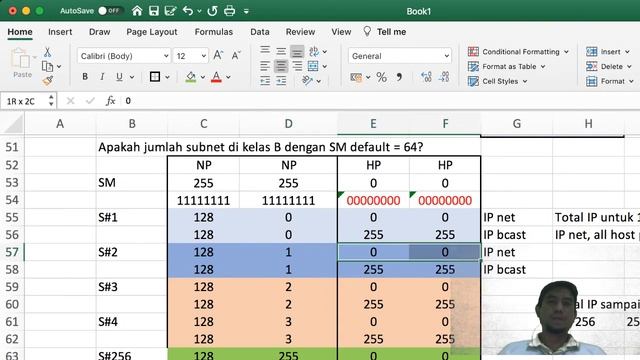
Task: Open the Undo history dropdown arrow
Action: (x=199, y=11)
